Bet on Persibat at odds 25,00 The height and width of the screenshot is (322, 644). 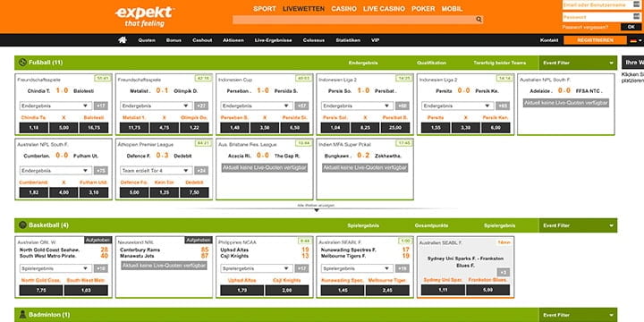click(395, 128)
